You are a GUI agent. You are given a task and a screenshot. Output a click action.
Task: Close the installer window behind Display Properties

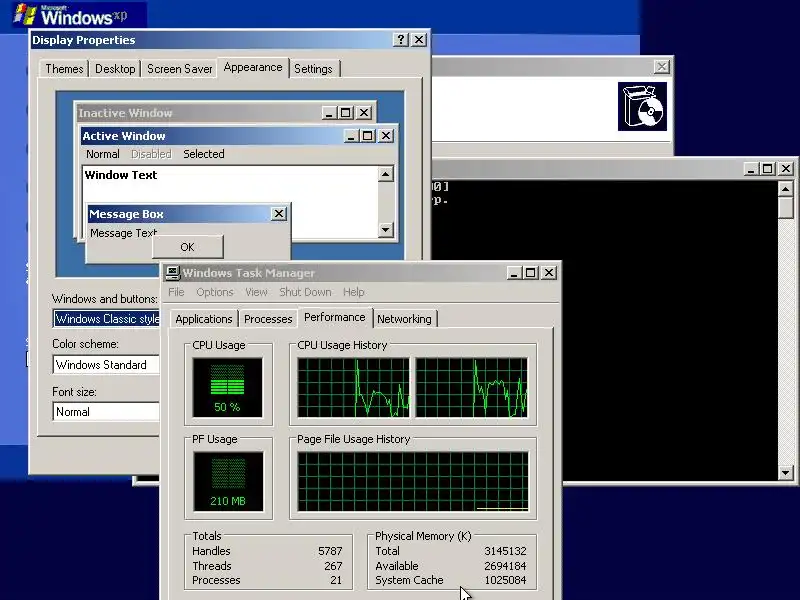click(662, 67)
